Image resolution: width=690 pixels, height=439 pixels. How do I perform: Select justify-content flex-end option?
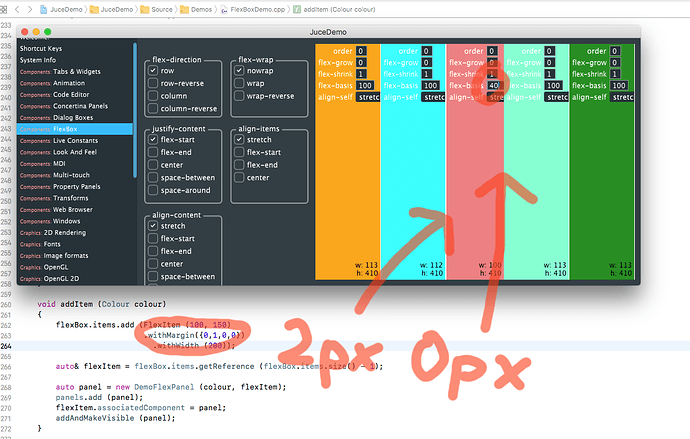pyautogui.click(x=170, y=152)
